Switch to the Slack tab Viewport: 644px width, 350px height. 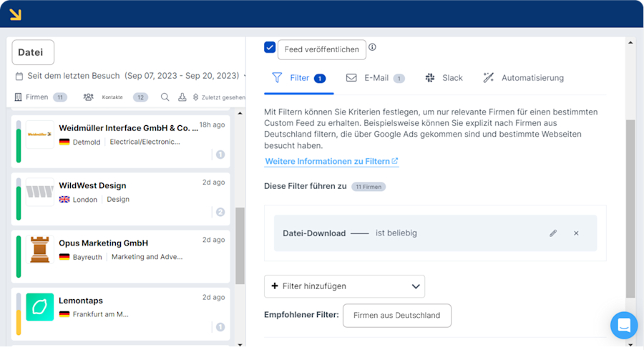pos(444,78)
